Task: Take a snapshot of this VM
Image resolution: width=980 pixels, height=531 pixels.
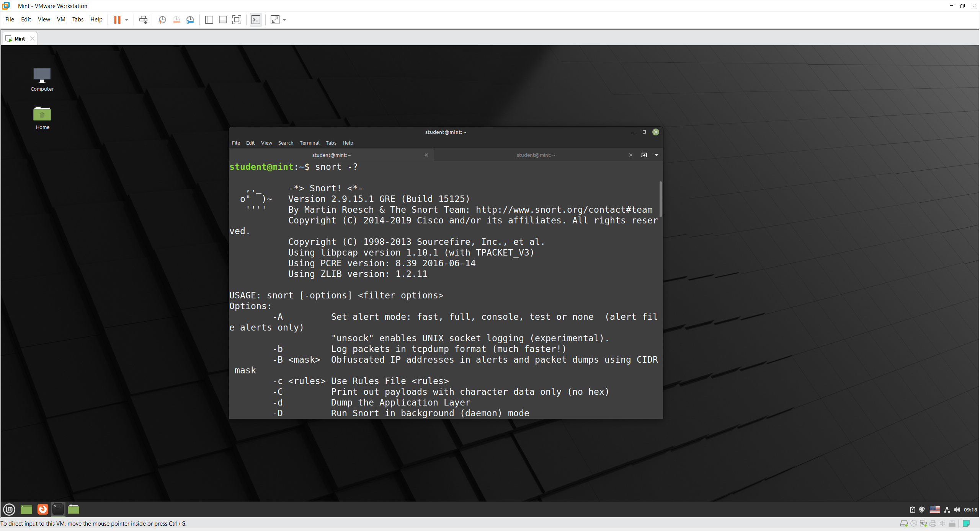Action: pos(162,20)
